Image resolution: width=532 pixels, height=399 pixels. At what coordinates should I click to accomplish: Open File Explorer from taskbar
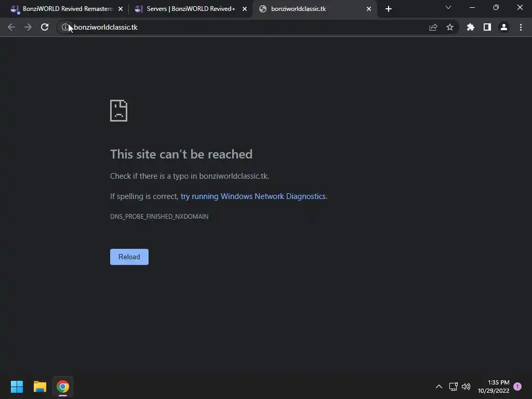click(x=39, y=387)
